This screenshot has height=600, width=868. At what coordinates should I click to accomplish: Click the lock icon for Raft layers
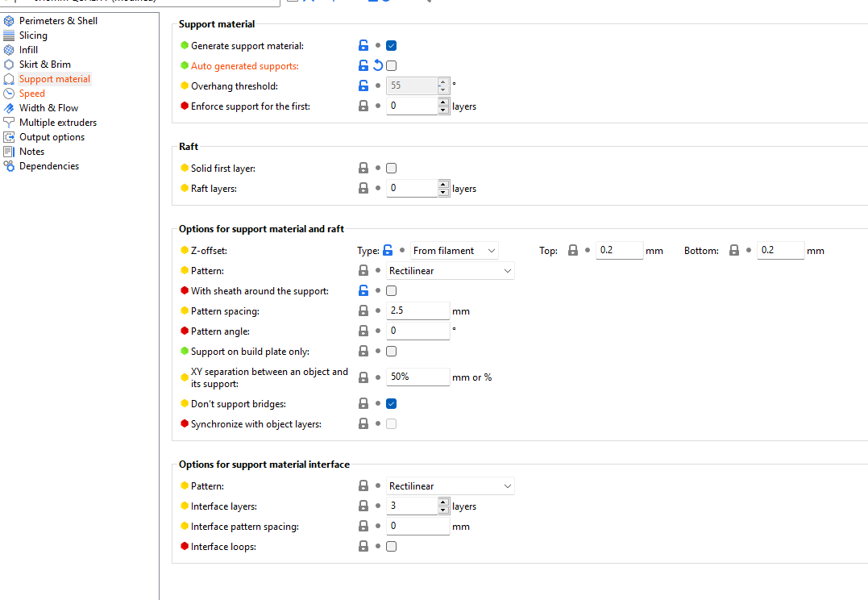[363, 189]
